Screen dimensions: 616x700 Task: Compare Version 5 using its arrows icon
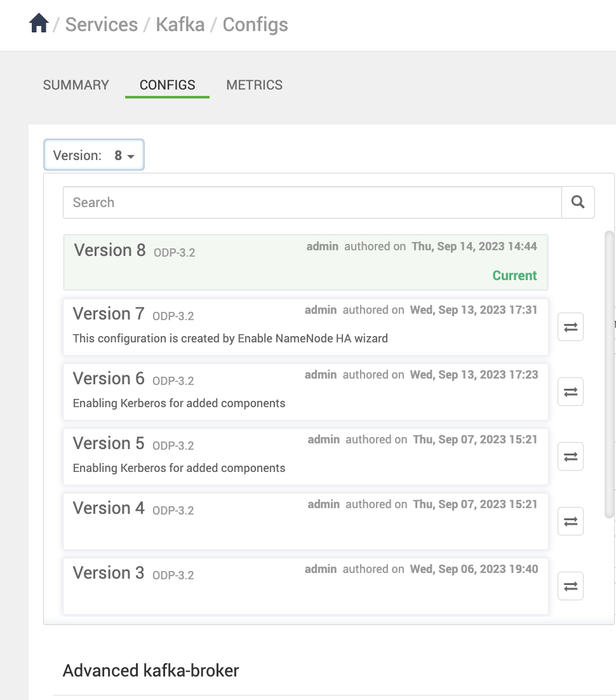point(570,456)
